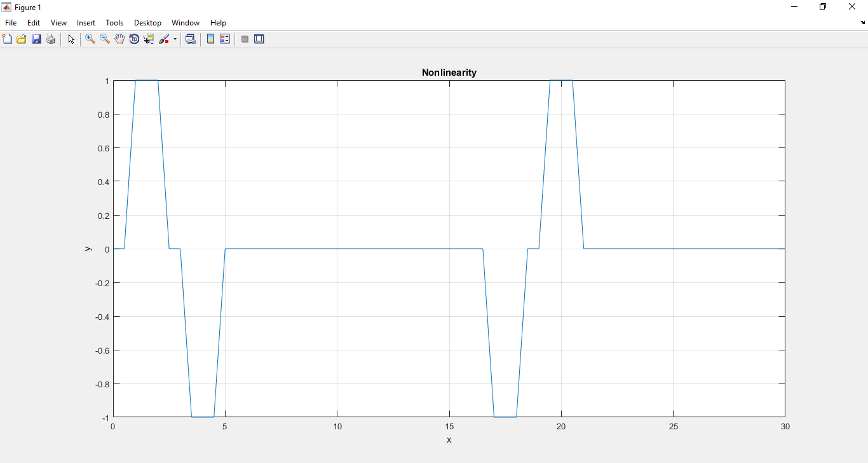Toggle the Brush data tool
Image resolution: width=868 pixels, height=463 pixels.
(164, 39)
